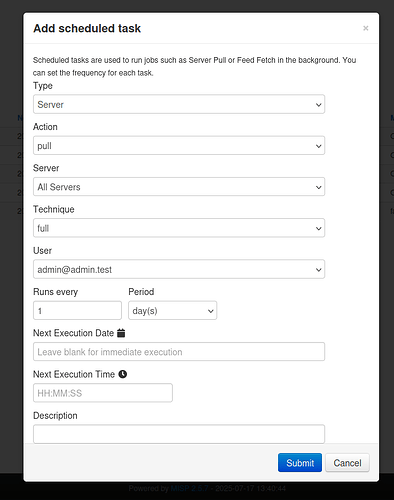
Task: Open the Period dropdown showing day(s)
Action: (x=173, y=311)
